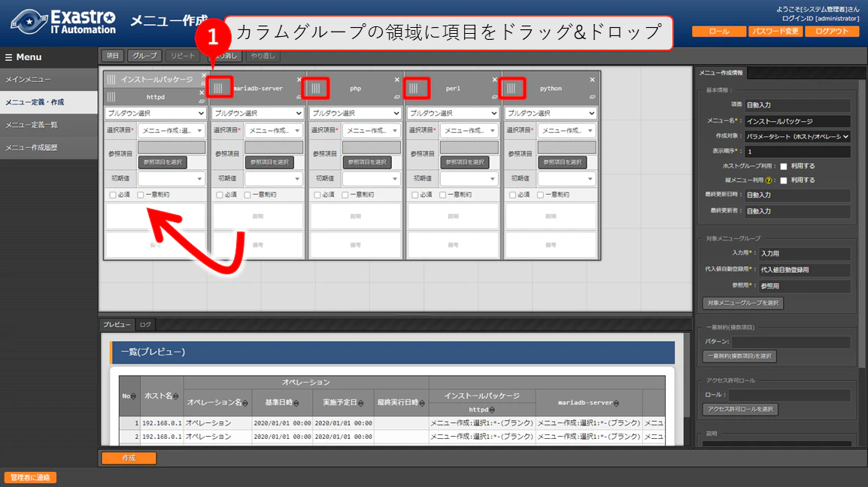Click the 説明 text area in the php column

355,216
